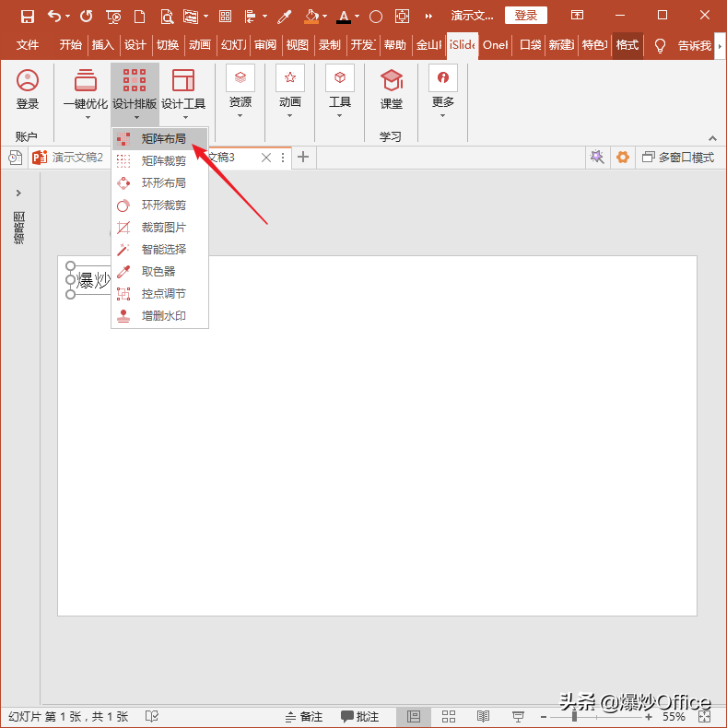Open undo history dropdown arrow
This screenshot has width=727, height=728.
(x=68, y=17)
